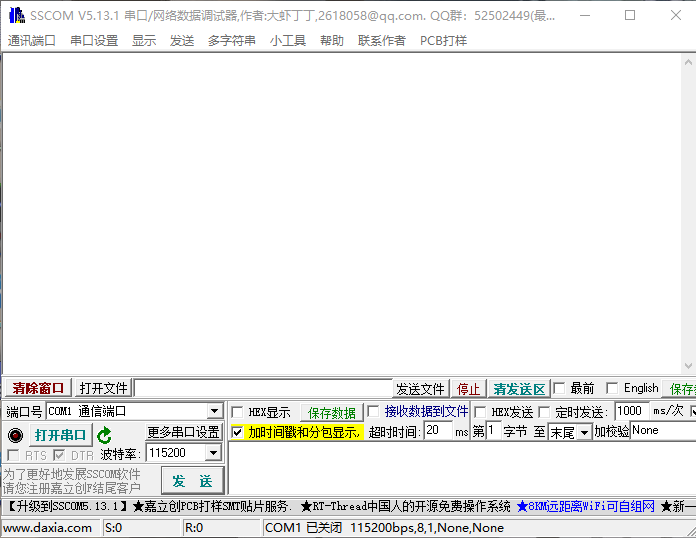Screen dimensions: 696x538
Task: Expand the 末尾 byte position dropdown
Action: (x=585, y=432)
